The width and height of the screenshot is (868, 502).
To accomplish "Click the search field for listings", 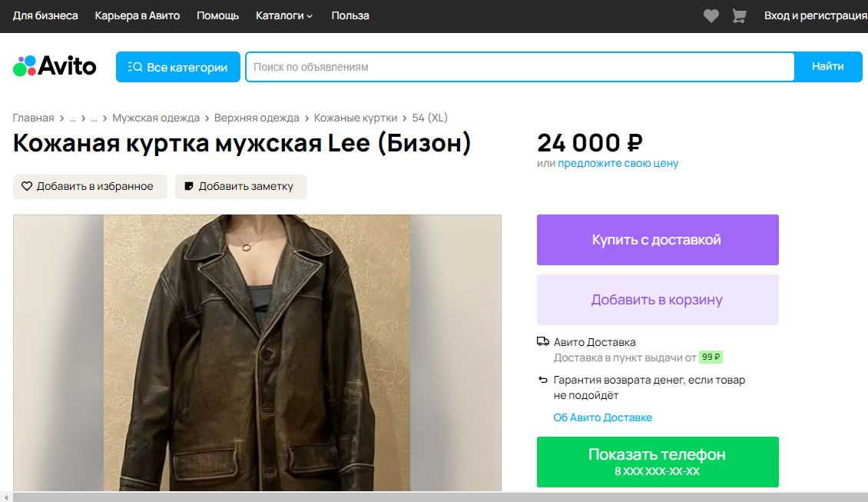I will pyautogui.click(x=519, y=67).
